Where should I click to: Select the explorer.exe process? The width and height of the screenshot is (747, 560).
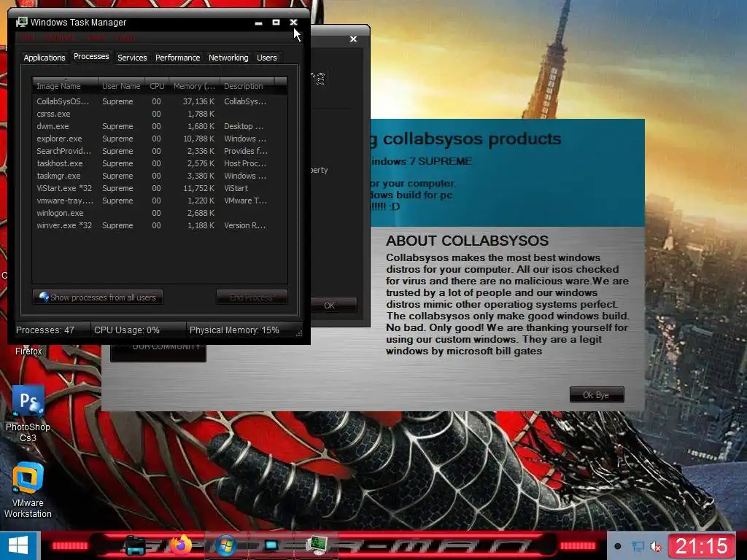tap(160, 139)
